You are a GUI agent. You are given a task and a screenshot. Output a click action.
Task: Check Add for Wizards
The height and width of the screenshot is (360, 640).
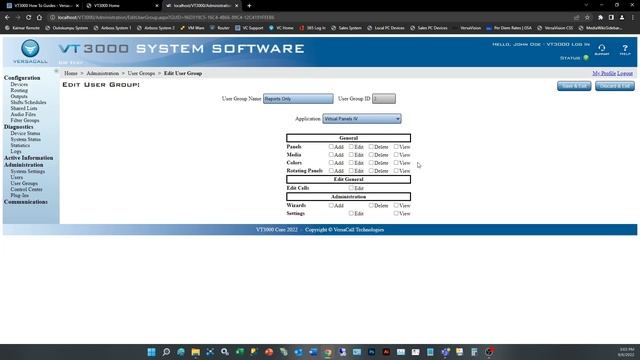point(331,205)
